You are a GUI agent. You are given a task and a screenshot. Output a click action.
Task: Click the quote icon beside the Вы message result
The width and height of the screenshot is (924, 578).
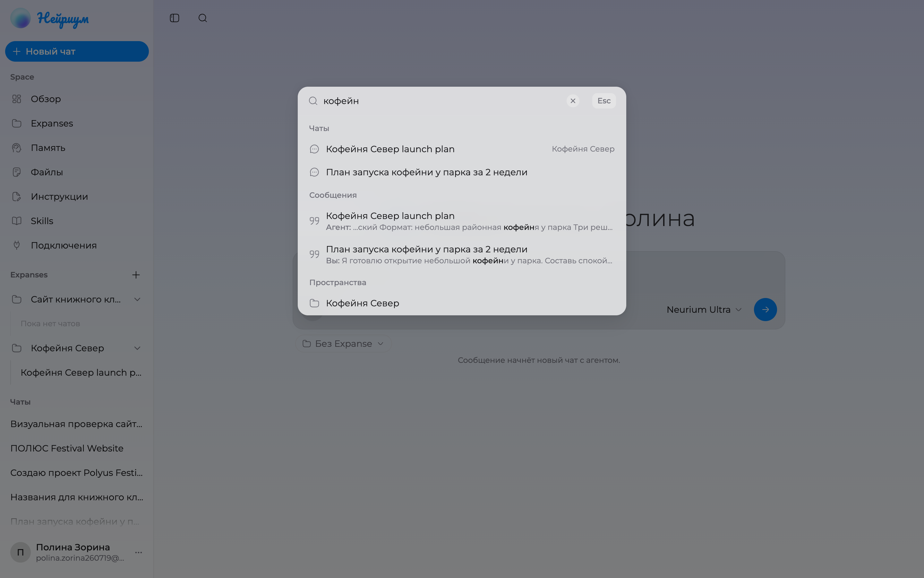(x=314, y=254)
